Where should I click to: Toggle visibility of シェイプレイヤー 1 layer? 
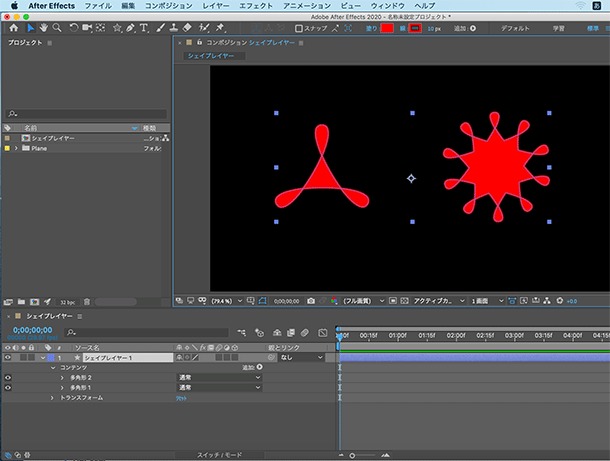[x=8, y=357]
